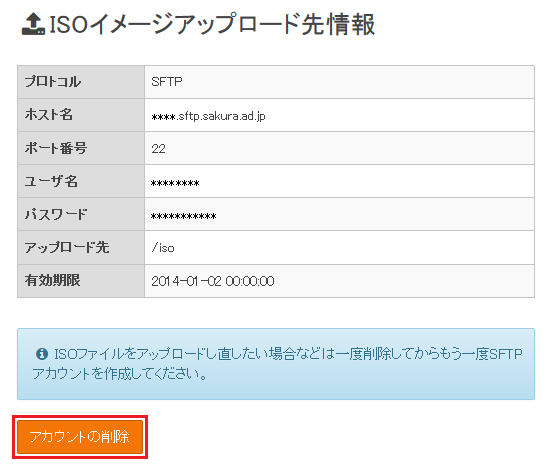The height and width of the screenshot is (470, 550).
Task: Click the info icon in blue notice
Action: [42, 354]
